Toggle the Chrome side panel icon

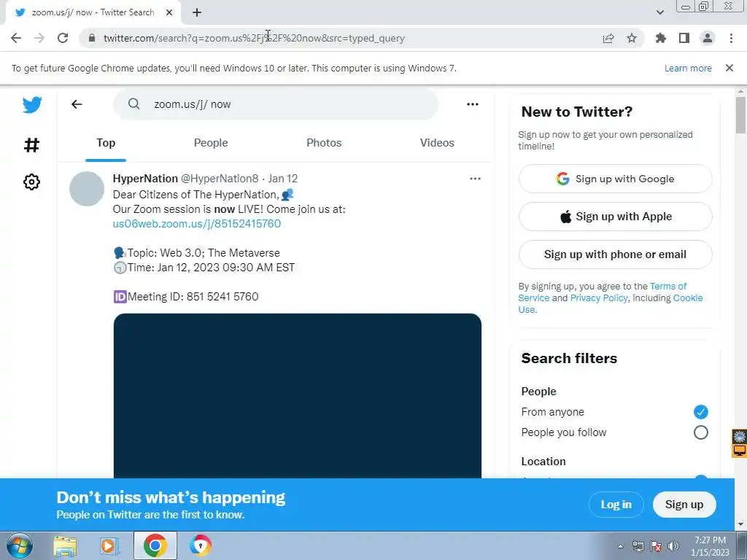tap(684, 38)
